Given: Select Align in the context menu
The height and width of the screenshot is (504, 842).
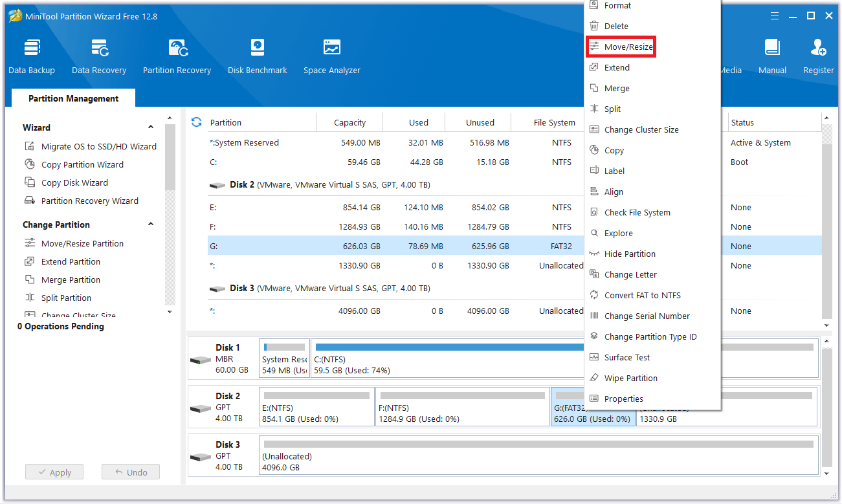Looking at the screenshot, I should pyautogui.click(x=652, y=192).
